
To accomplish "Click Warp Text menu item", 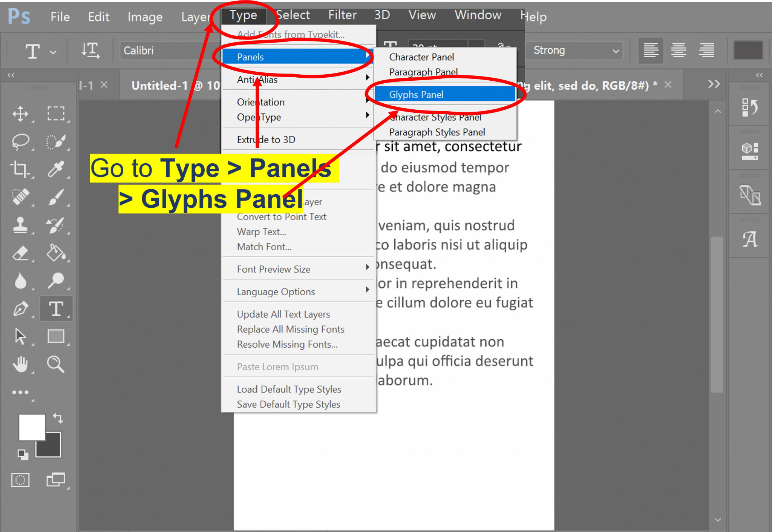I will pos(262,232).
